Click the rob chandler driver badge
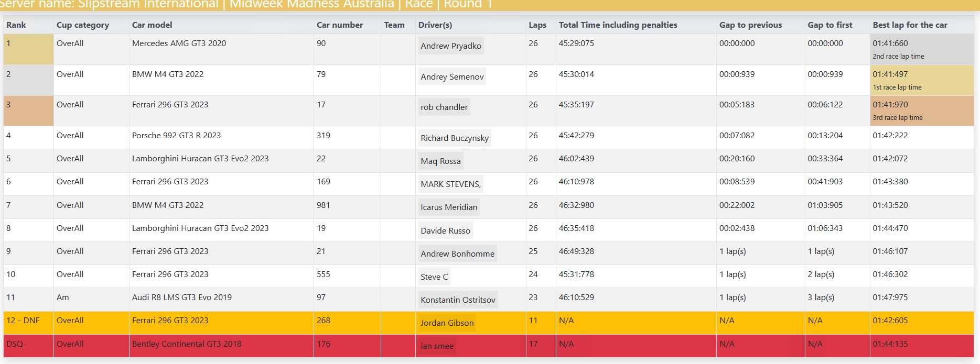The image size is (980, 364). [444, 107]
